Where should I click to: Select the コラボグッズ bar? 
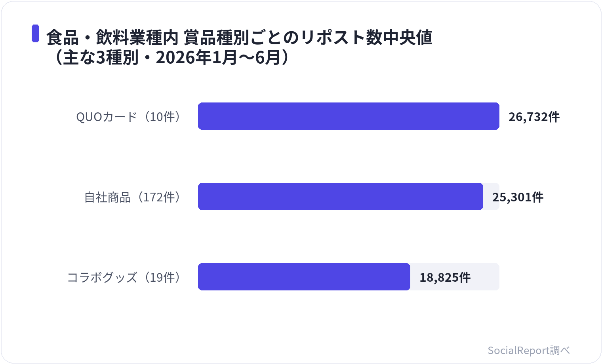tap(304, 277)
